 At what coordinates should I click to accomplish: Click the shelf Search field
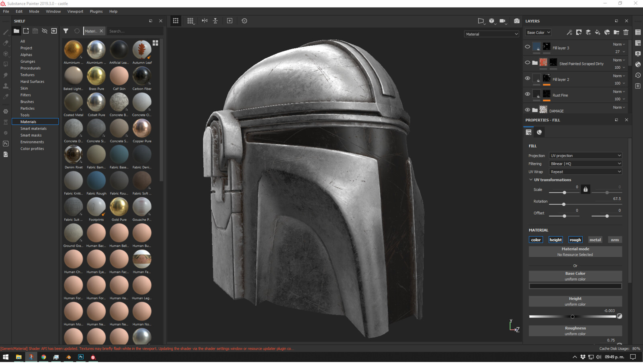pyautogui.click(x=135, y=31)
